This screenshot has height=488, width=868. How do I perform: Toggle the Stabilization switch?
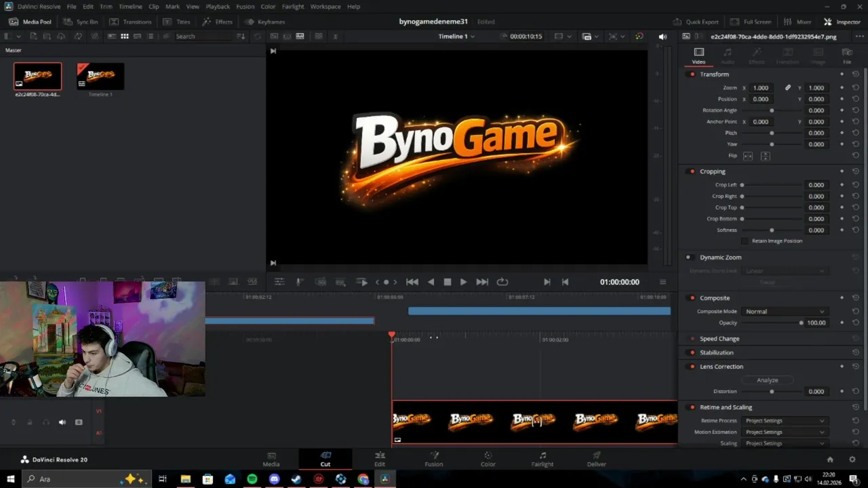(x=692, y=352)
